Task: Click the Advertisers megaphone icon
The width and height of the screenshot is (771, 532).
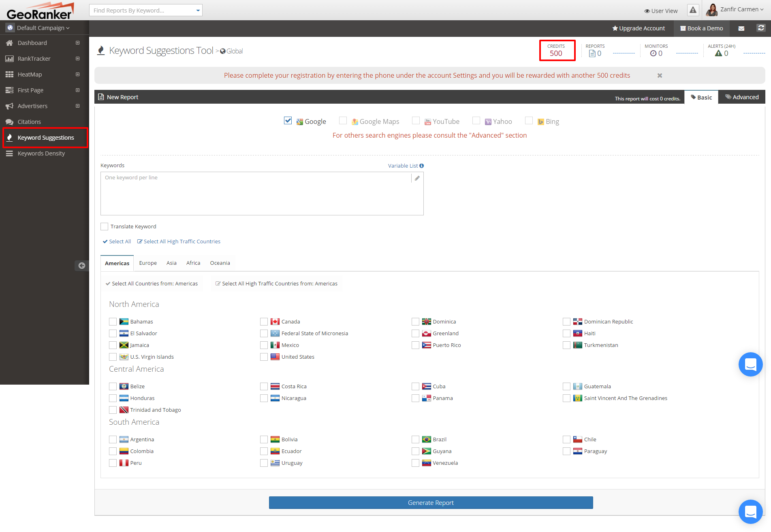Action: coord(9,106)
